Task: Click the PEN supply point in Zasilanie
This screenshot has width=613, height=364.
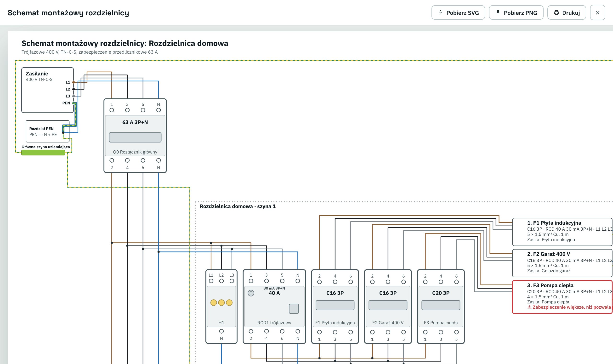Action: [x=74, y=103]
